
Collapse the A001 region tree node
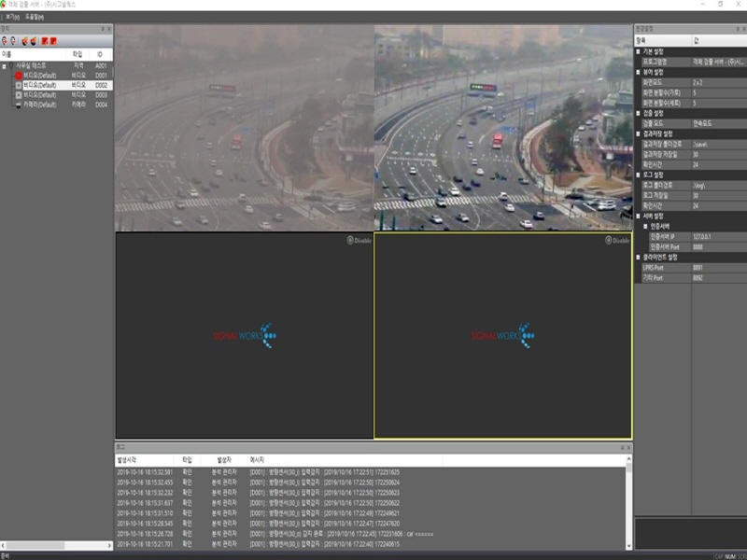(x=4, y=66)
